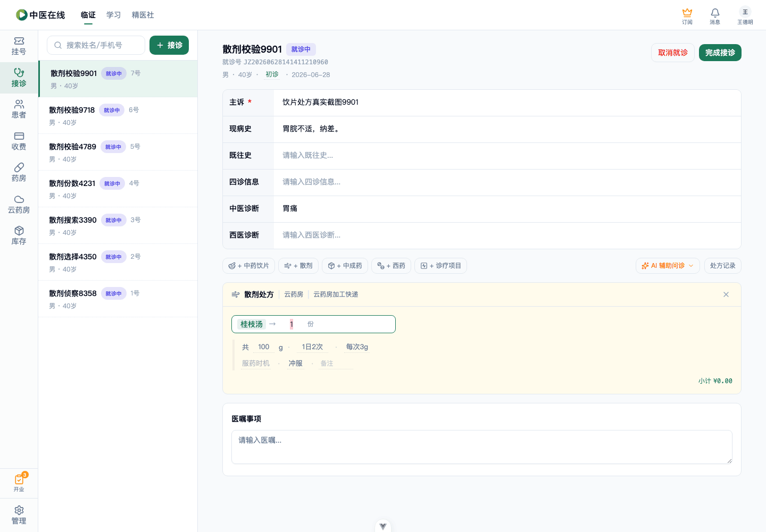Add a 诊疗项目 item
This screenshot has height=532, width=766.
(440, 266)
